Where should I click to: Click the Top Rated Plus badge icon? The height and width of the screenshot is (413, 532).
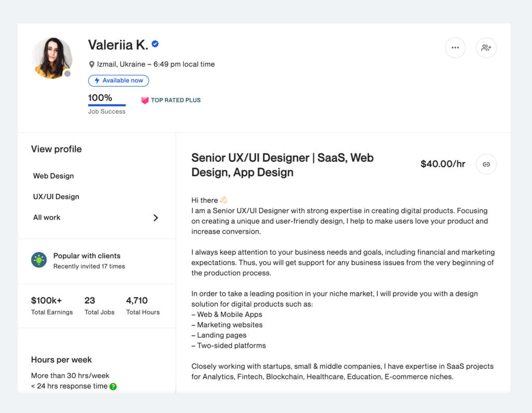(145, 100)
